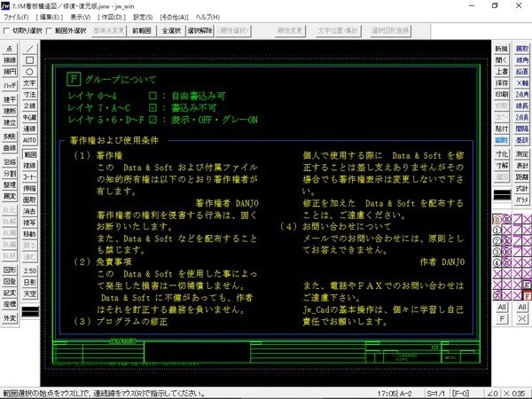Toggle layer 3 in layer panel
532x399 pixels.
click(497, 252)
